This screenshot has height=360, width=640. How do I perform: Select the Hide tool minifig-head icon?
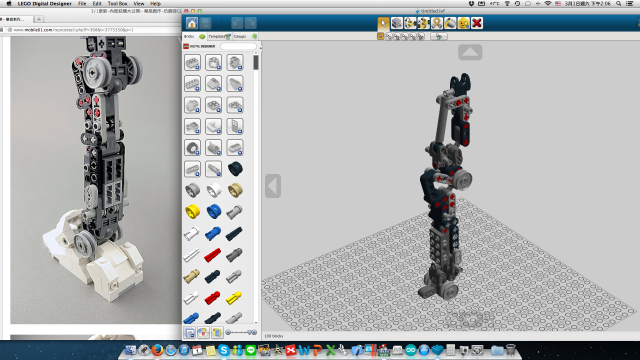click(463, 23)
